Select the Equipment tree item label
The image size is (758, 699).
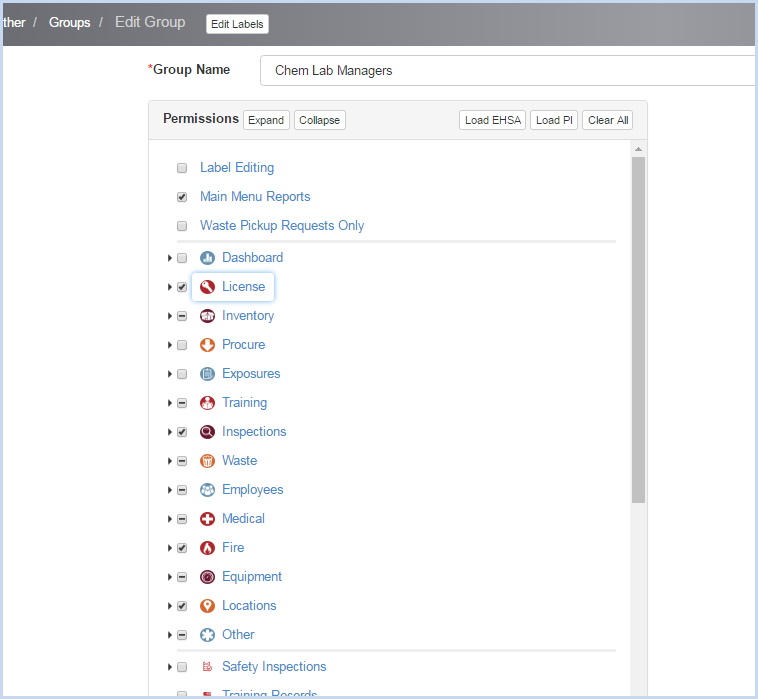coord(252,577)
